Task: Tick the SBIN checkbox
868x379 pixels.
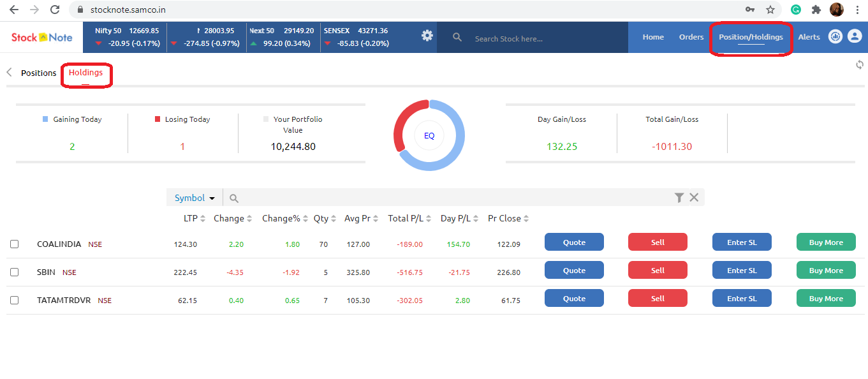Action: click(15, 272)
